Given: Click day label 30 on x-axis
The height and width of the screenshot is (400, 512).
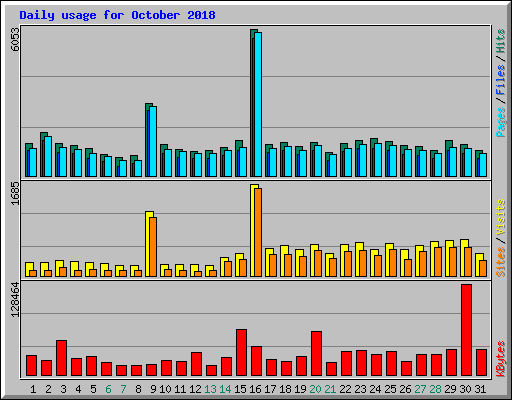Looking at the screenshot, I should (465, 389).
